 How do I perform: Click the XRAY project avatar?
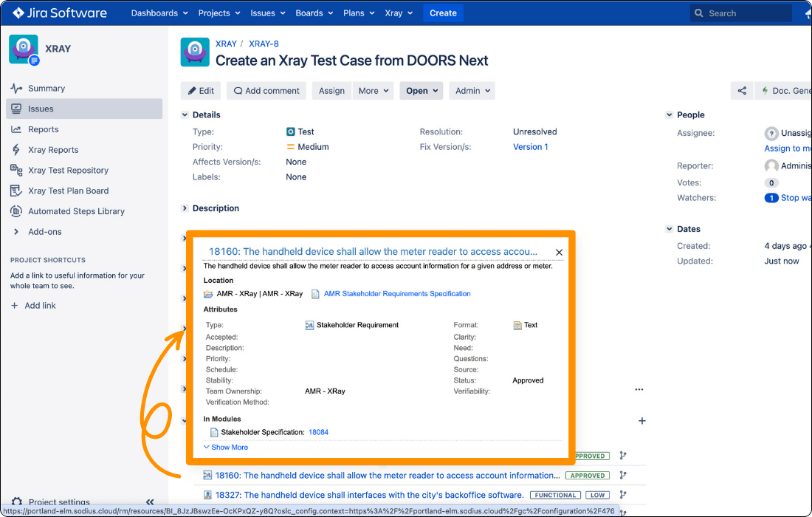(x=23, y=49)
